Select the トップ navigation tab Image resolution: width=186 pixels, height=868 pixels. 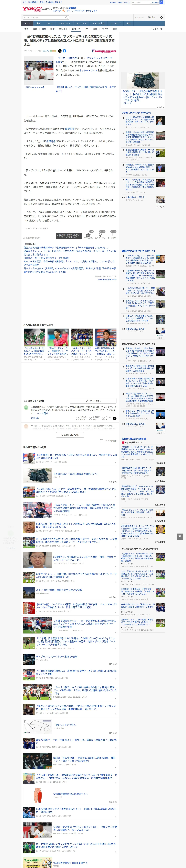tap(27, 24)
